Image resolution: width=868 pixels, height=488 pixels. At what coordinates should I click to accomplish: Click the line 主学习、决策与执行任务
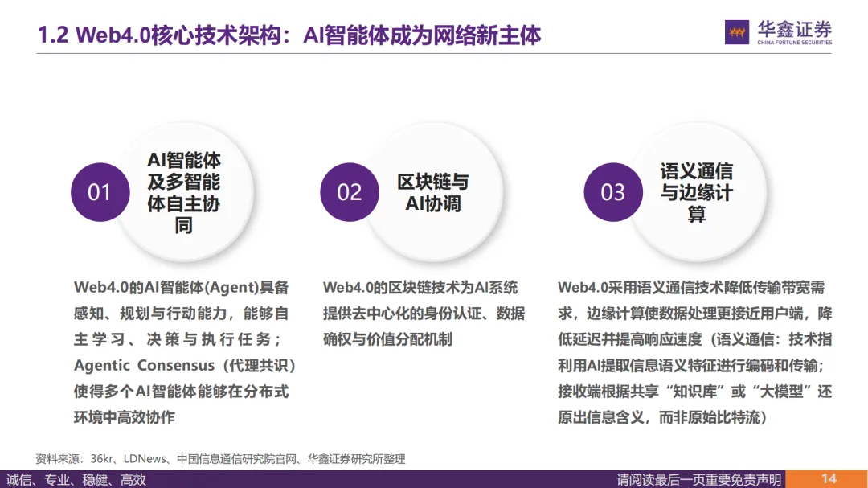point(178,339)
